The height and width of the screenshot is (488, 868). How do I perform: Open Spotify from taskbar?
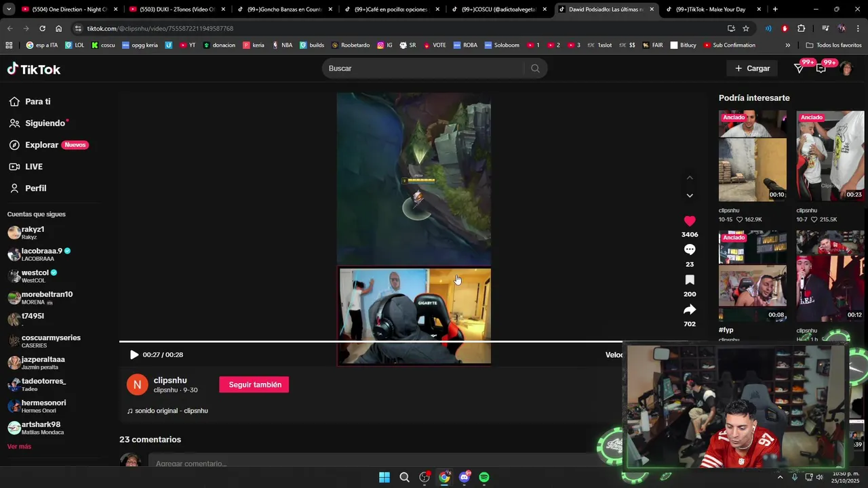coord(484,477)
